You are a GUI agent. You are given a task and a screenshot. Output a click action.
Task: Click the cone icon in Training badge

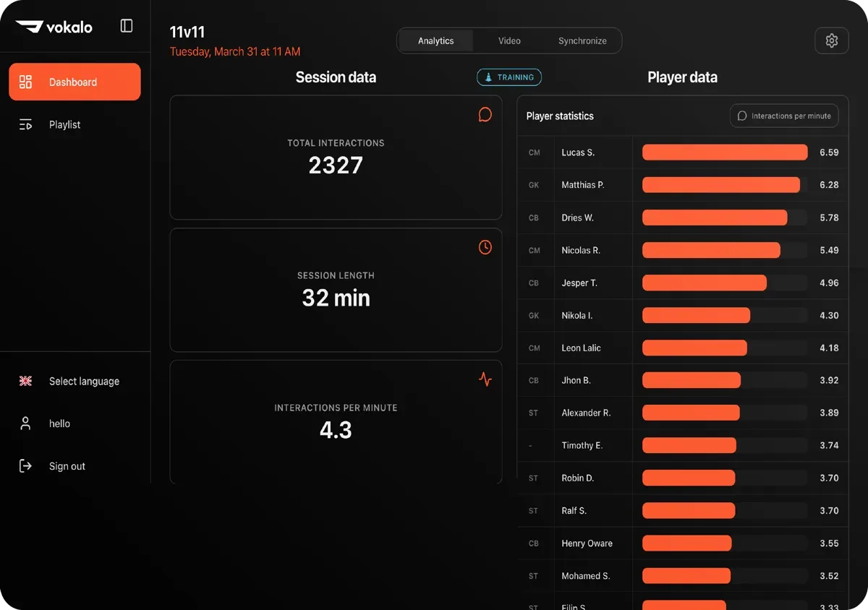pos(489,77)
